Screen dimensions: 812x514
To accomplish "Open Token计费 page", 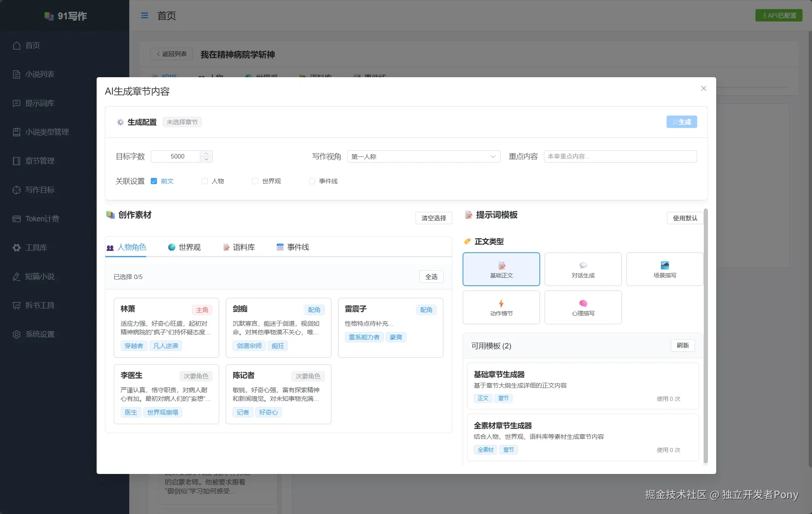I will click(x=43, y=218).
